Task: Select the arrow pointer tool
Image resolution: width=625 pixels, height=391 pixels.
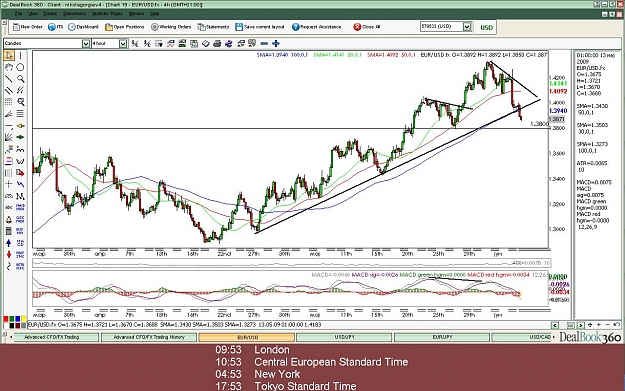Action: pos(9,55)
